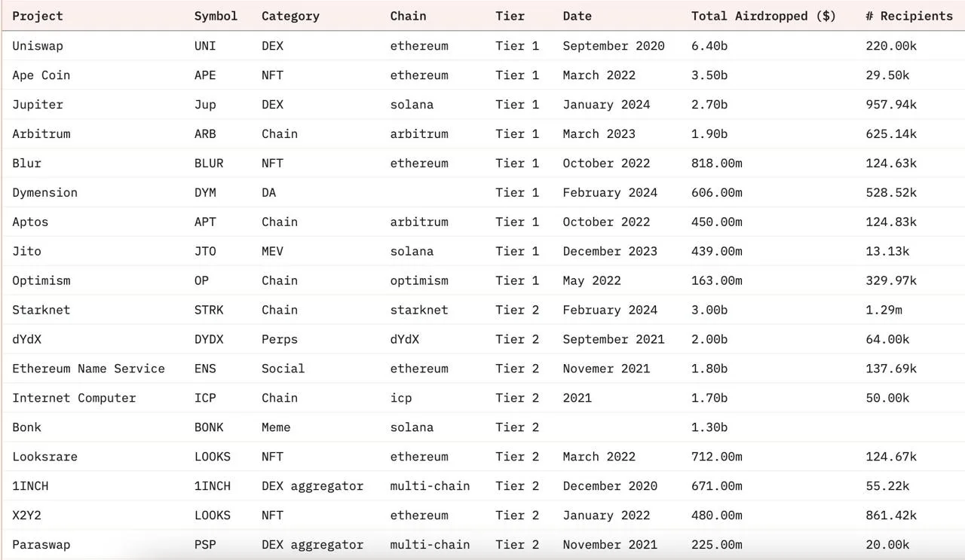The width and height of the screenshot is (965, 560).
Task: Click the December 2020 date cell
Action: tap(610, 487)
